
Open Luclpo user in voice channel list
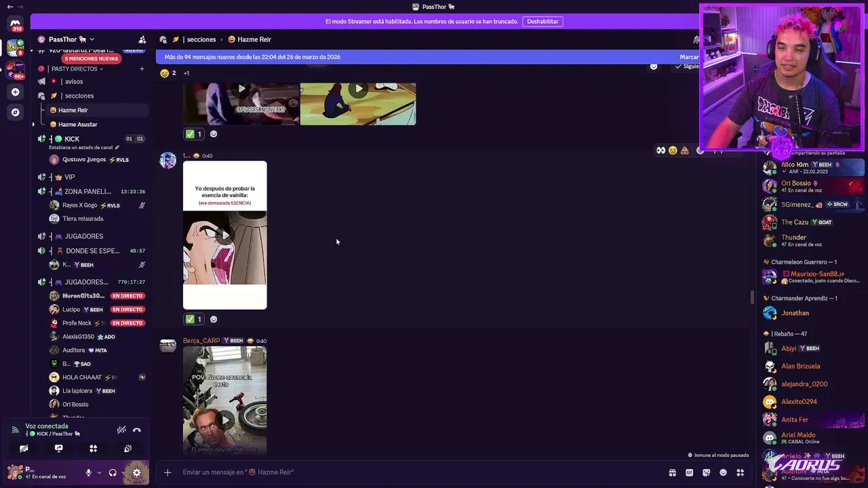pos(71,310)
